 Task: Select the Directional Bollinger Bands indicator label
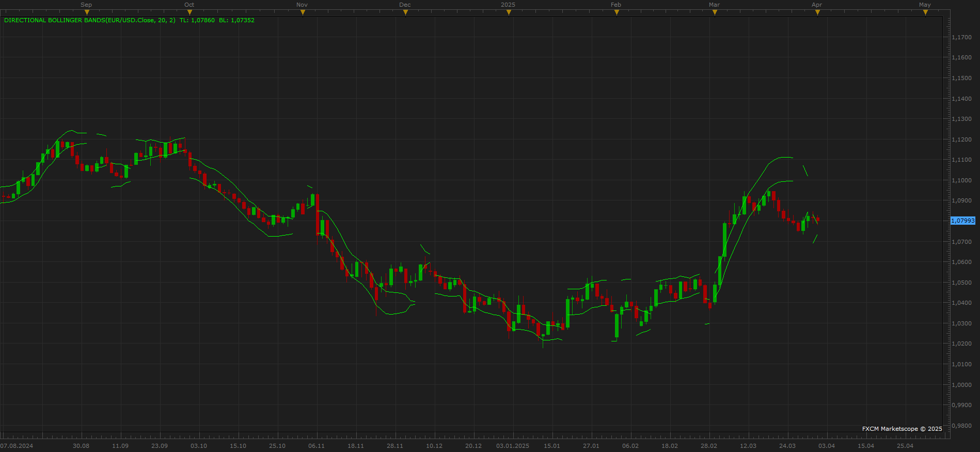pos(90,20)
